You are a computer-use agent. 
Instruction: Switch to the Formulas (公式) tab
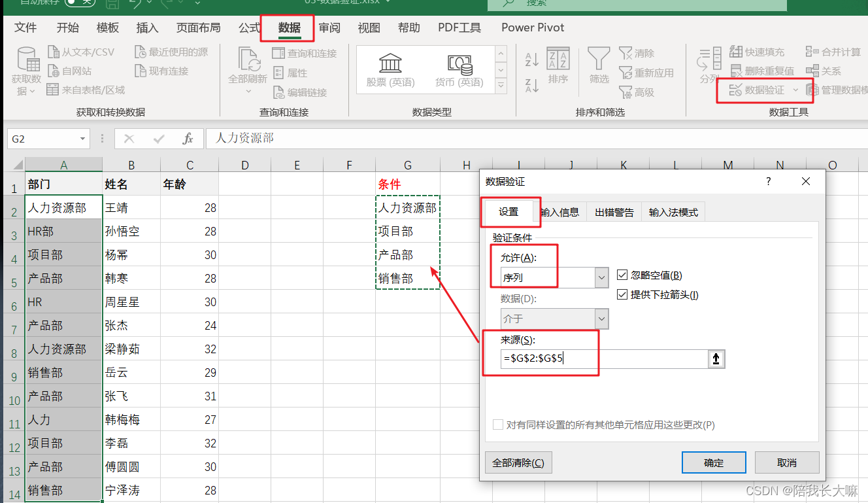point(249,27)
